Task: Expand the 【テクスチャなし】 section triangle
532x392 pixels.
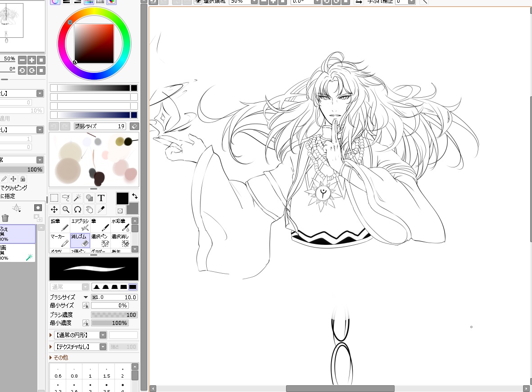Action: click(x=51, y=347)
